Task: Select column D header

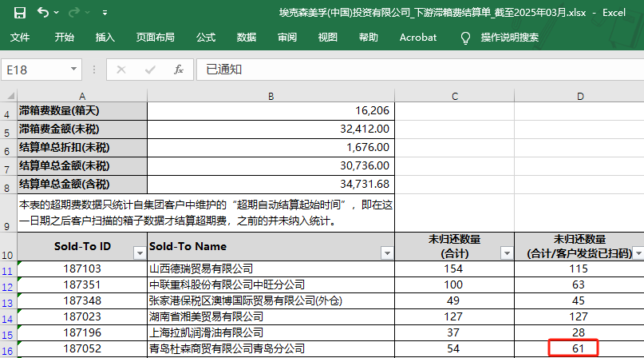Action: tap(579, 96)
